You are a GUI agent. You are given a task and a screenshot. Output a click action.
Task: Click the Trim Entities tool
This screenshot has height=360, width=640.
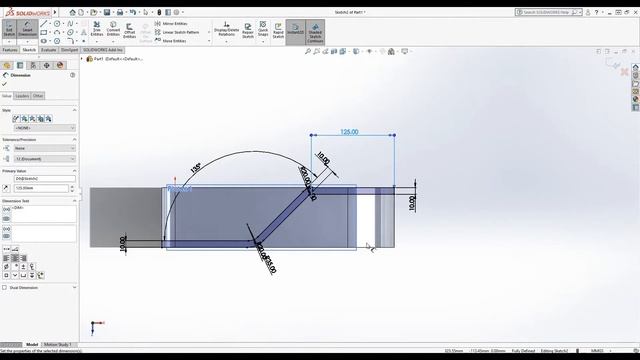97,29
